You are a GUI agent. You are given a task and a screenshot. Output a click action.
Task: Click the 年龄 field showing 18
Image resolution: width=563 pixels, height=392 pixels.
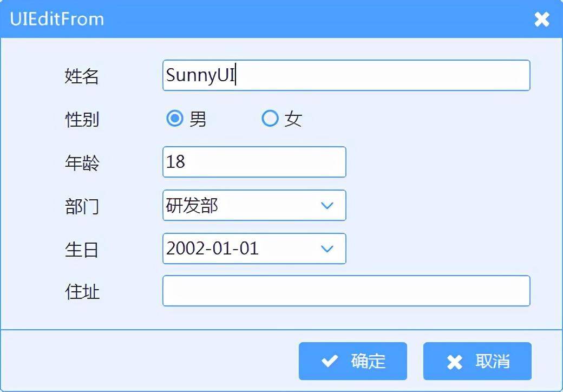tap(254, 162)
